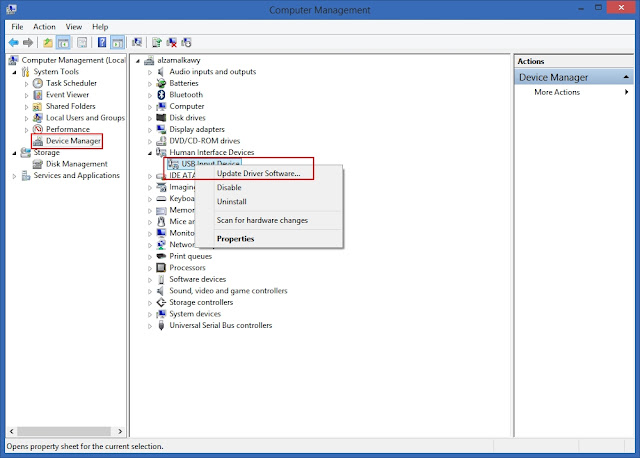Viewport: 640px width, 458px height.
Task: Collapse the Storage node
Action: (x=15, y=153)
